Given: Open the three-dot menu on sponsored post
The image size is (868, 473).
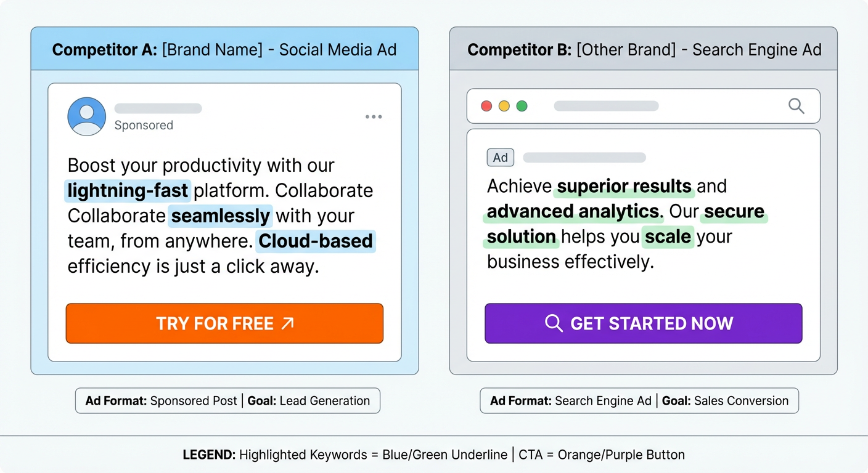Looking at the screenshot, I should (x=374, y=117).
